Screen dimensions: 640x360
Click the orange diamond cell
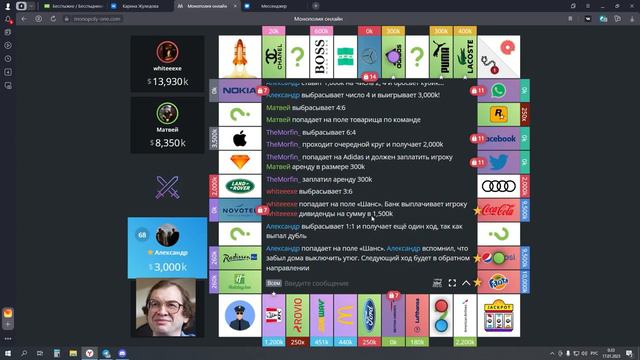click(x=240, y=162)
